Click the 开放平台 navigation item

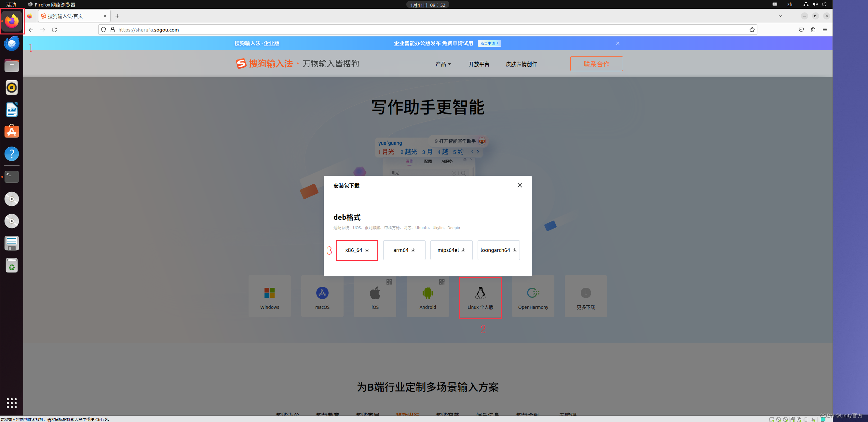[479, 64]
